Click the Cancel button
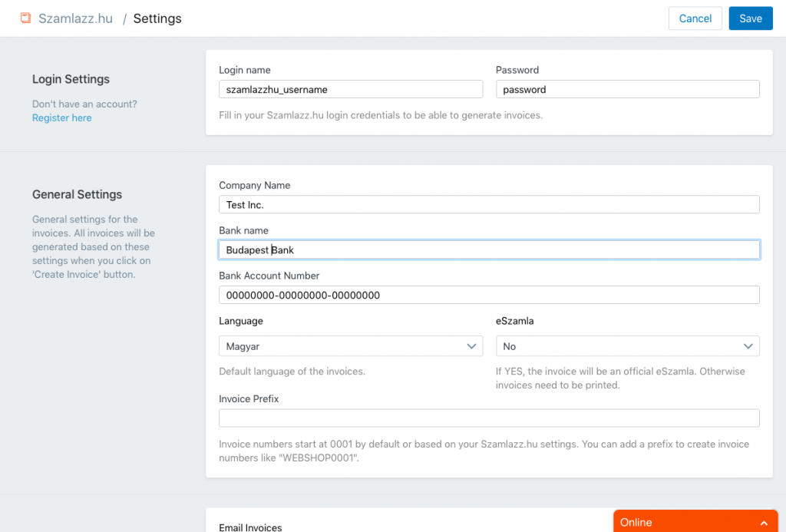786x532 pixels. coord(695,18)
